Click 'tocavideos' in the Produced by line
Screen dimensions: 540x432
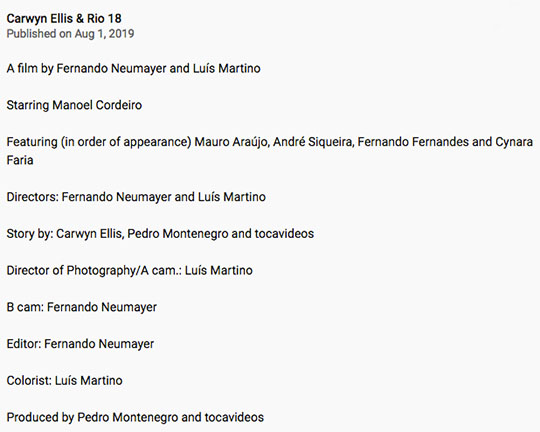(x=234, y=418)
